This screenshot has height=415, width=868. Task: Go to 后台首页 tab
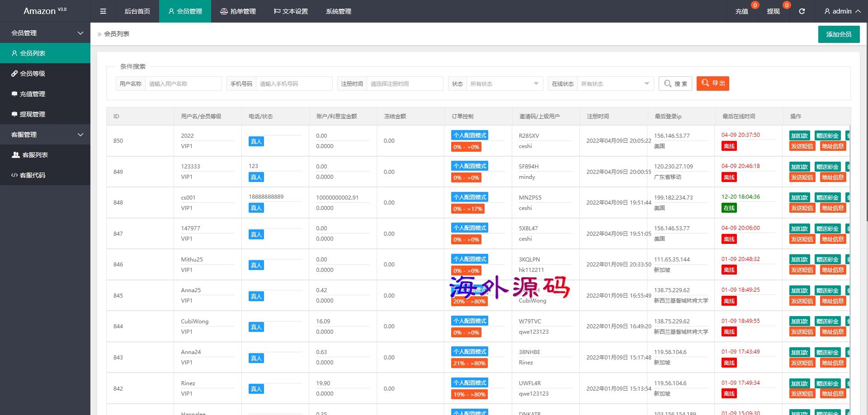[137, 11]
